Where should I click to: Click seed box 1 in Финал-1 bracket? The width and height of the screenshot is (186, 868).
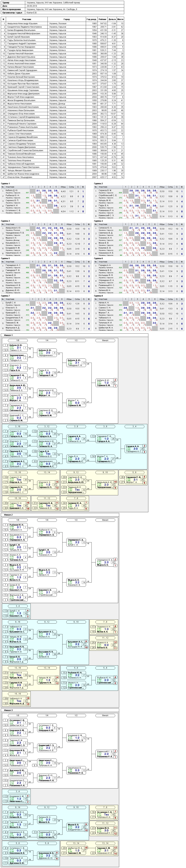tap(5, 345)
